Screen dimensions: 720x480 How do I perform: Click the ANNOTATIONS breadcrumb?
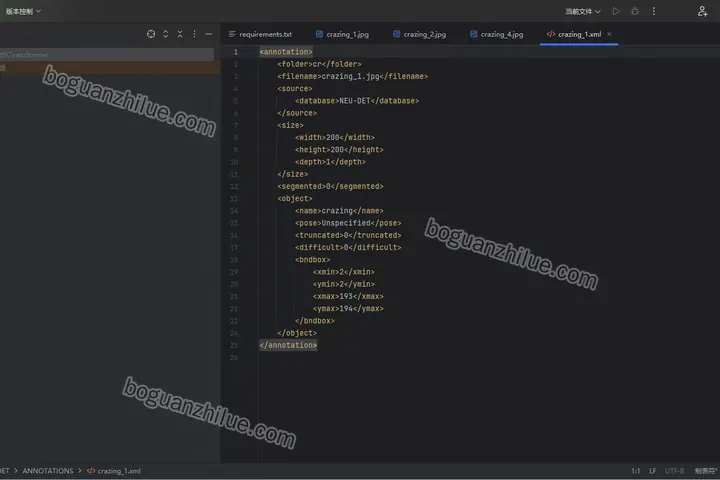(48, 471)
